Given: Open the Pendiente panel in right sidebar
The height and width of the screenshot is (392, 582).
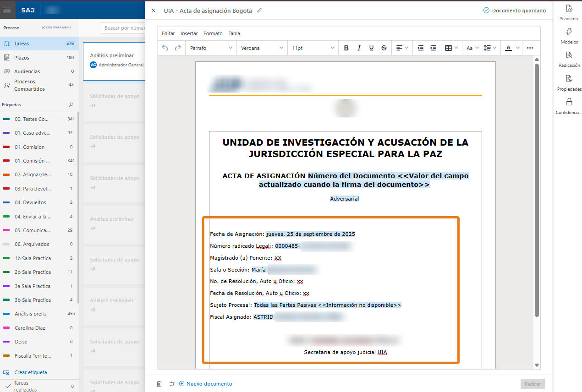Looking at the screenshot, I should [x=569, y=12].
